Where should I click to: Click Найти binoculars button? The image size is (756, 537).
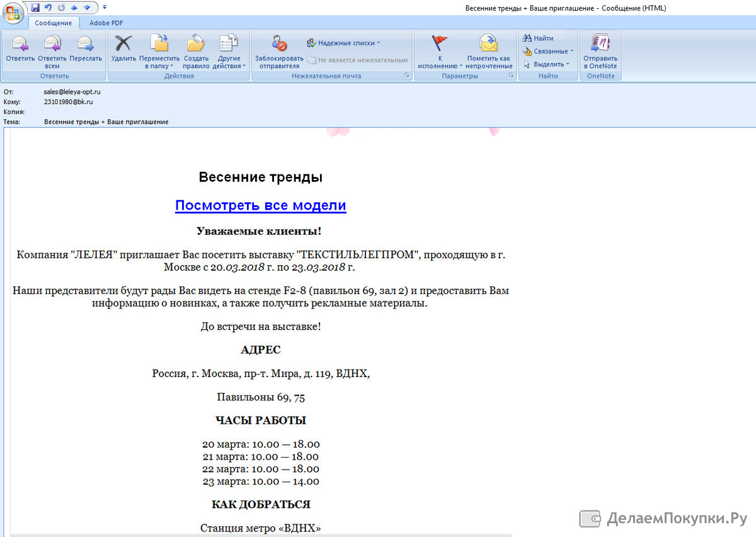pos(539,38)
